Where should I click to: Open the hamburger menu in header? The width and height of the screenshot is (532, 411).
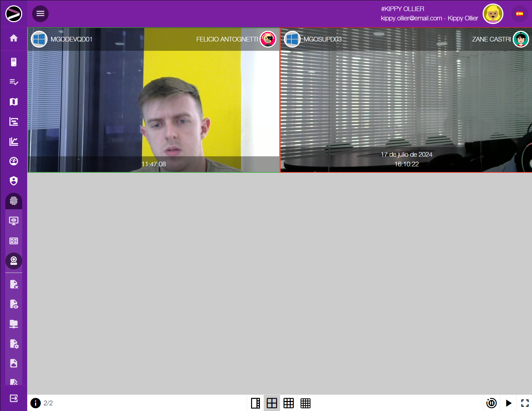click(40, 14)
